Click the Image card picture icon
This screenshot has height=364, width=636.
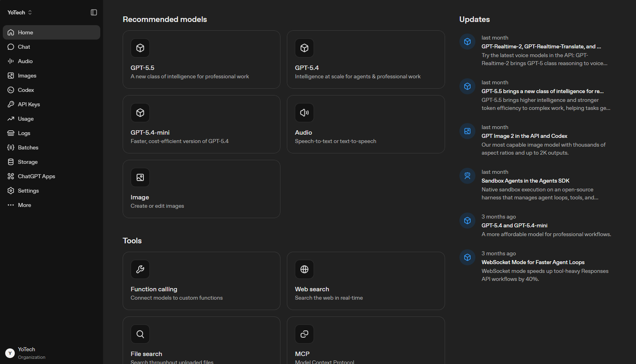click(140, 177)
